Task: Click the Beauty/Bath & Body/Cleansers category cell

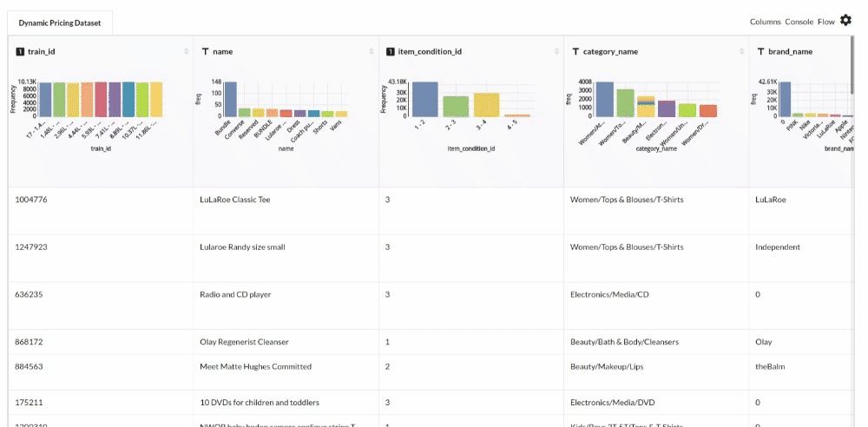Action: [x=656, y=342]
